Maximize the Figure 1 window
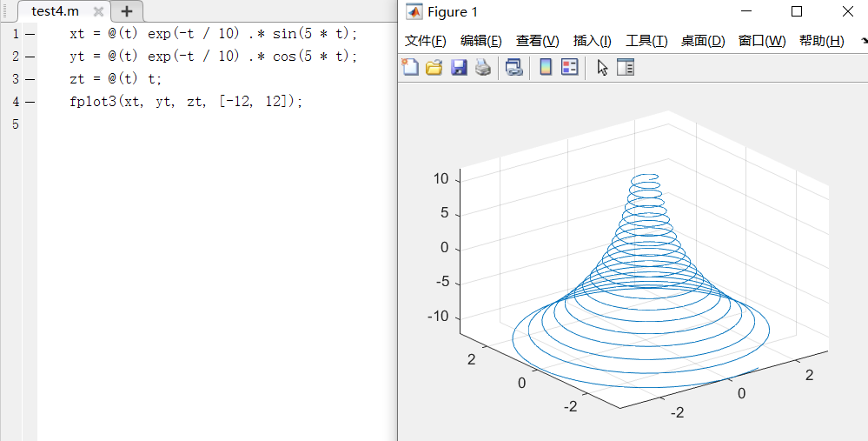Viewport: 868px width, 441px height. click(797, 11)
